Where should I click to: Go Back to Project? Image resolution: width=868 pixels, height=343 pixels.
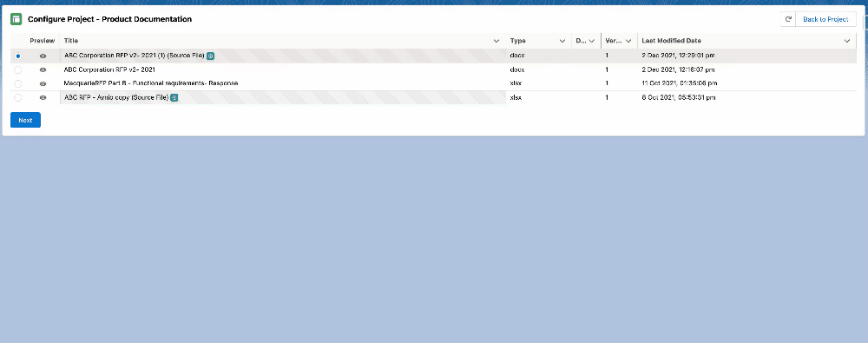(x=825, y=19)
